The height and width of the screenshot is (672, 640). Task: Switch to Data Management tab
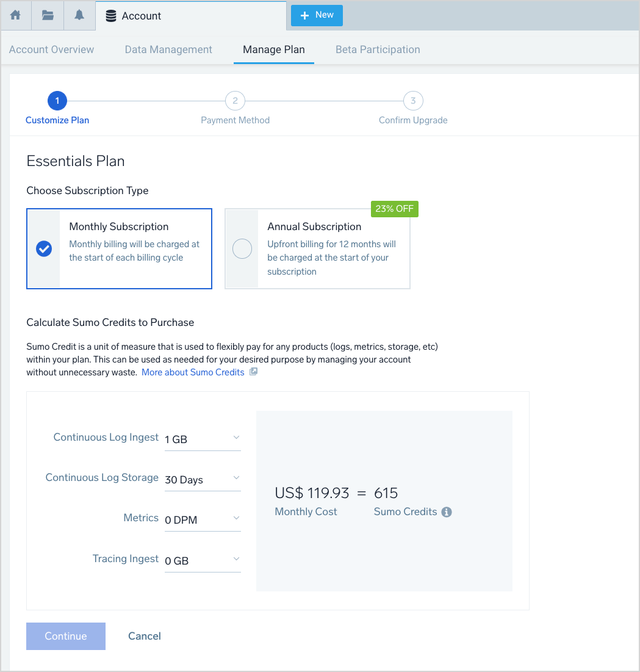pos(168,50)
